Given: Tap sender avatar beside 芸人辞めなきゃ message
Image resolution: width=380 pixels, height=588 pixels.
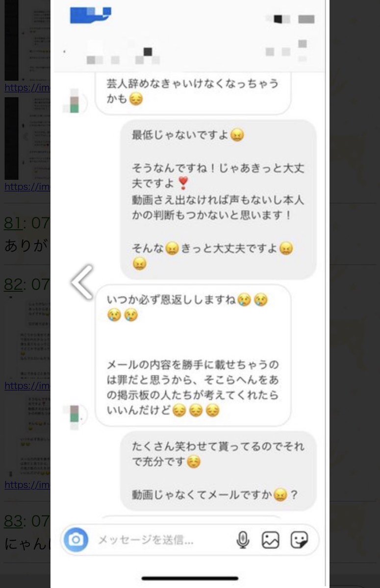Looking at the screenshot, I should tap(74, 101).
